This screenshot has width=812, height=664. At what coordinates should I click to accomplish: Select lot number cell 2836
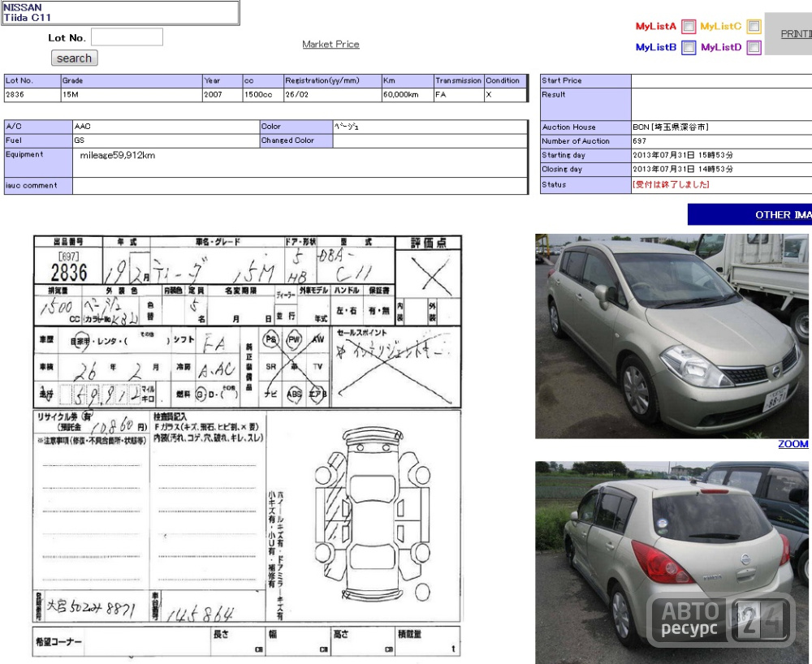[32, 95]
